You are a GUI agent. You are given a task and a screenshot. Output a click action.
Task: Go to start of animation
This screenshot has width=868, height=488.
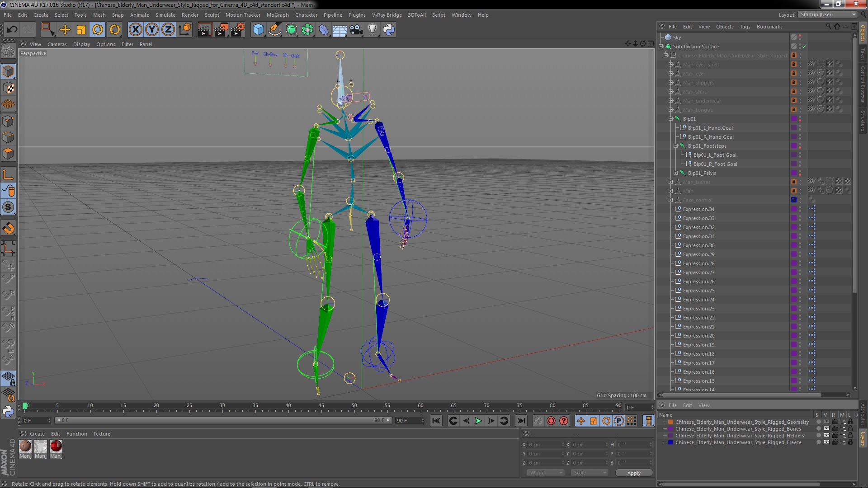436,421
